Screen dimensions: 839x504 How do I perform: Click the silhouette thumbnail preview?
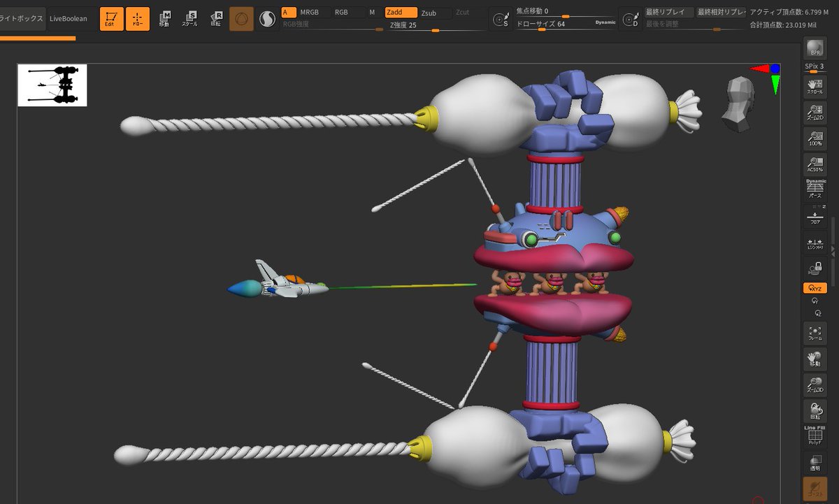[52, 85]
